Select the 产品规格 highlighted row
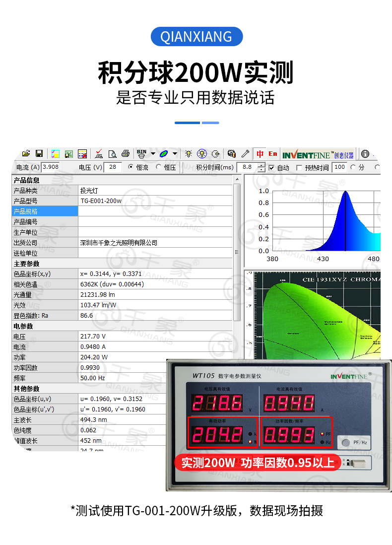Viewport: 392px width, 545px height. pyautogui.click(x=45, y=211)
